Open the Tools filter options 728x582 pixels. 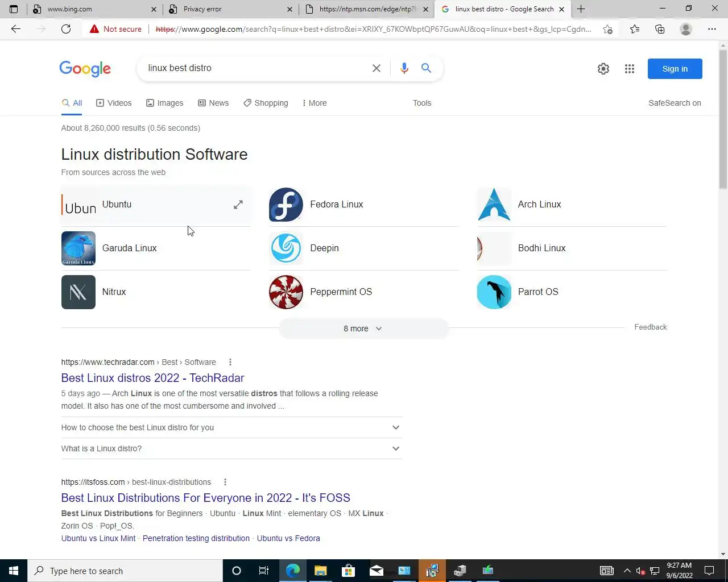tap(422, 103)
